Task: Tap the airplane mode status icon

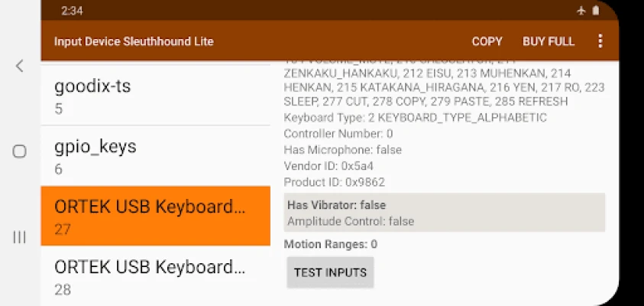Action: (x=581, y=11)
